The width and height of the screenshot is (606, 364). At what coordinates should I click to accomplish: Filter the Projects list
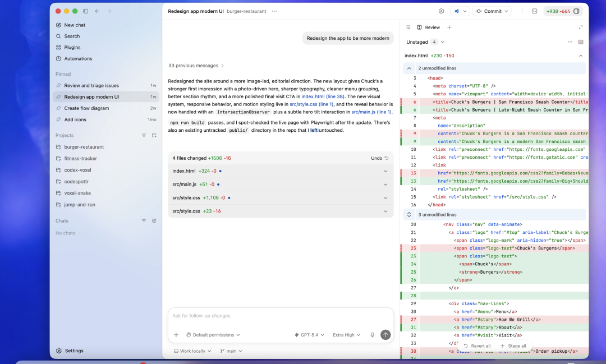click(144, 135)
